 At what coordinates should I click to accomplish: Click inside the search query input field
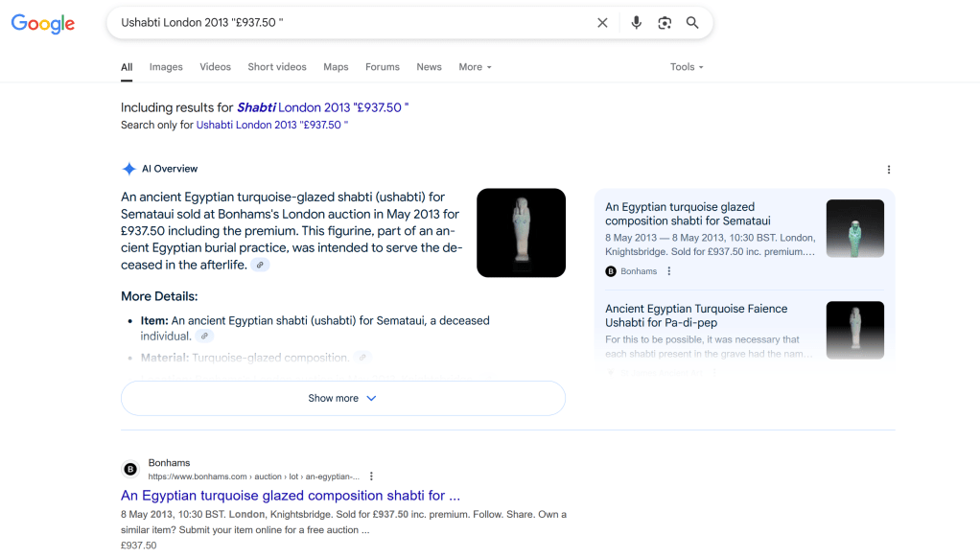coord(345,23)
